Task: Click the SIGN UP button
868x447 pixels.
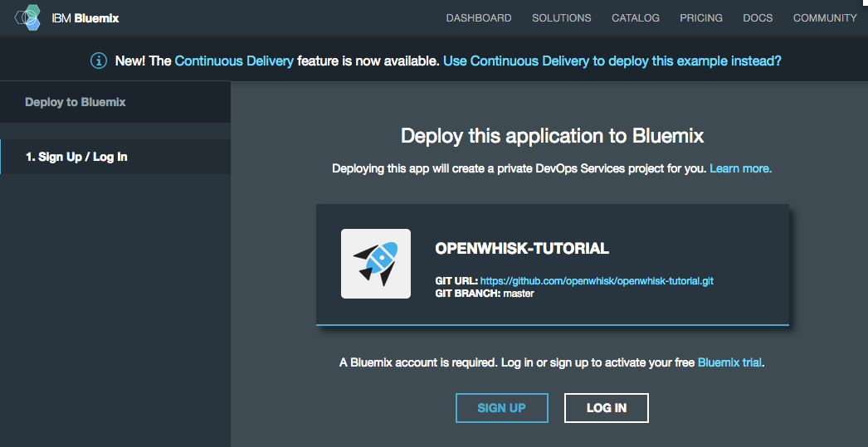Action: [x=501, y=408]
